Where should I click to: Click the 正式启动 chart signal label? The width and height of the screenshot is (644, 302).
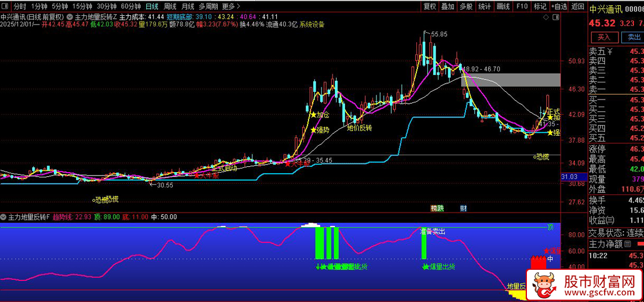(x=225, y=168)
